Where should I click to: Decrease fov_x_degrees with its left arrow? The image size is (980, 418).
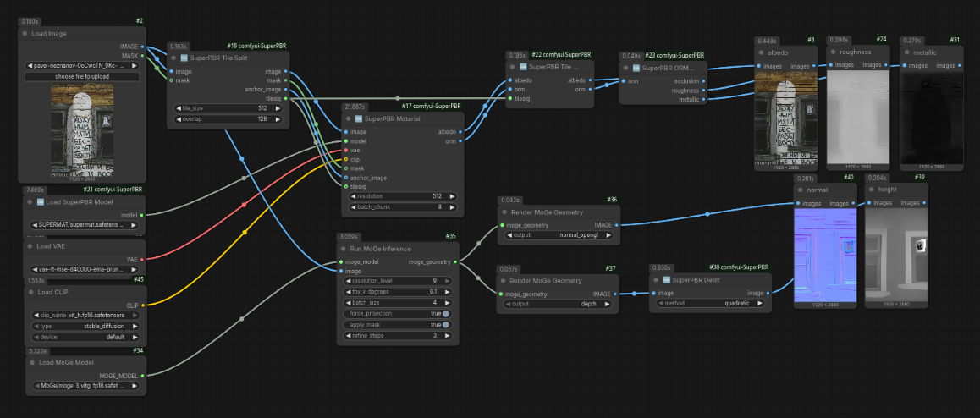(x=349, y=292)
